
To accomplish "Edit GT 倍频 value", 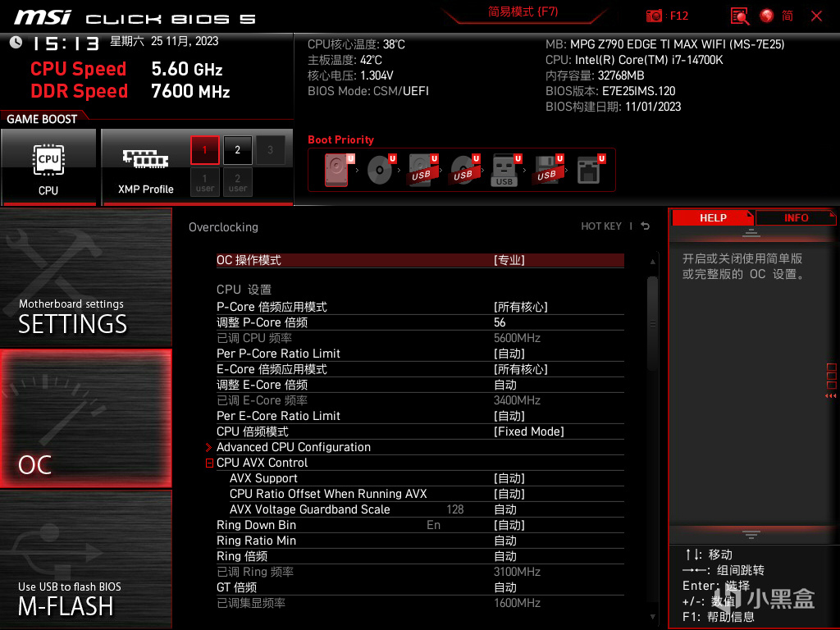I will [x=420, y=587].
